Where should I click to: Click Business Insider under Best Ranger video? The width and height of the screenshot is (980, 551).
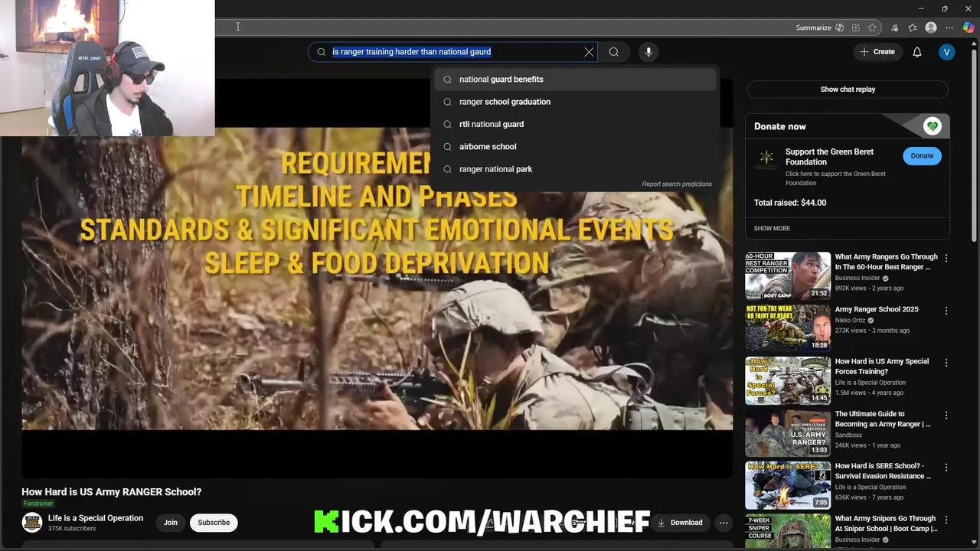pos(857,279)
